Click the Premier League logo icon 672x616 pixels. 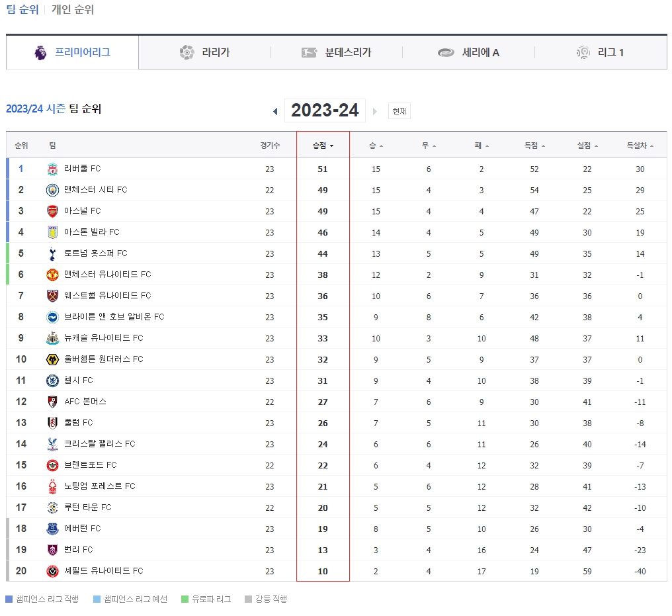coord(40,53)
